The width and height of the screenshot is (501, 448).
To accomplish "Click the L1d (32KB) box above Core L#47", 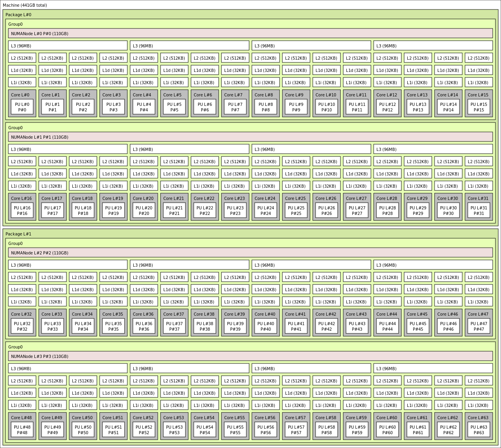I will (x=478, y=289).
